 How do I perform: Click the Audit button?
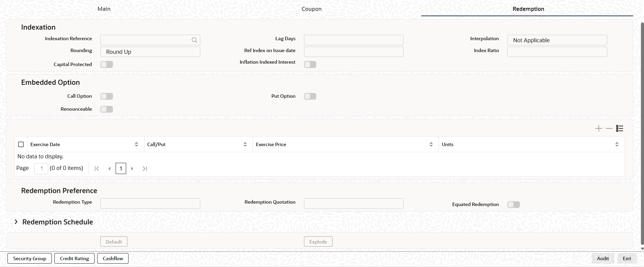pyautogui.click(x=603, y=258)
